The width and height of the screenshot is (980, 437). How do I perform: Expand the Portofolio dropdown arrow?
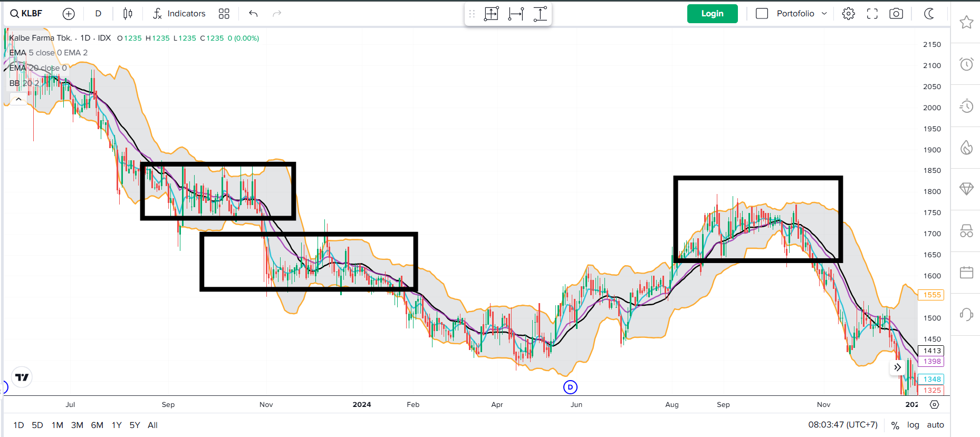[x=824, y=14]
